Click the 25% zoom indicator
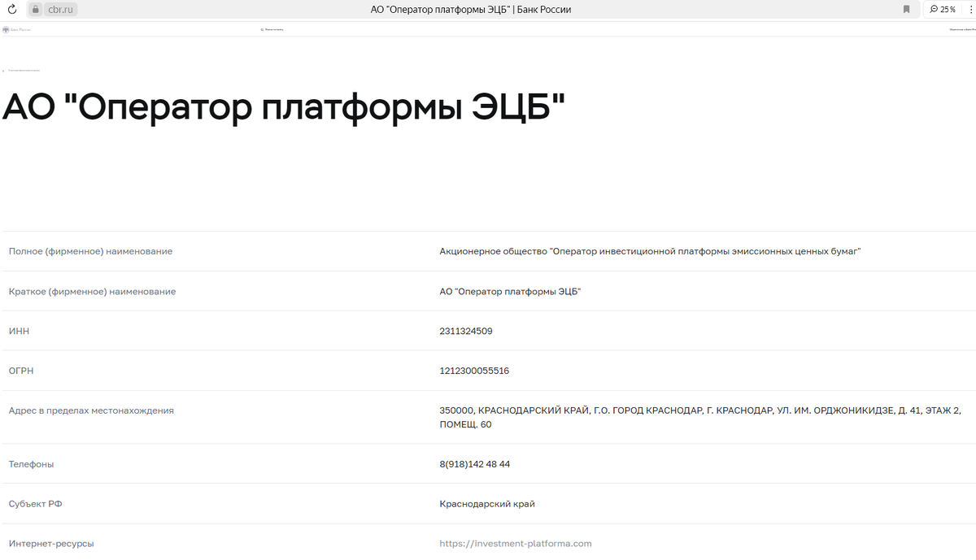Viewport: 976px width, 560px height. point(942,9)
